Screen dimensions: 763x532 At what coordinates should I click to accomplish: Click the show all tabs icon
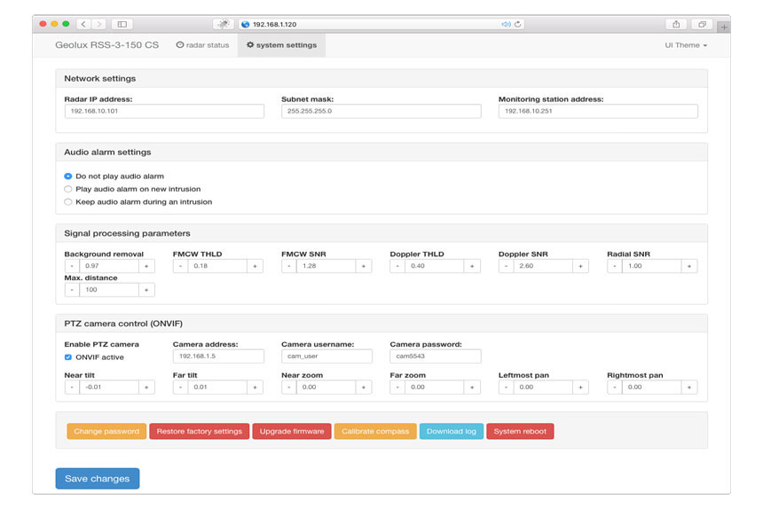(702, 24)
